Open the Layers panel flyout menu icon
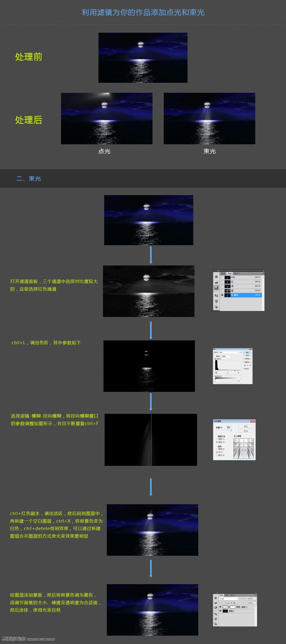The width and height of the screenshot is (286, 644). pos(255,595)
